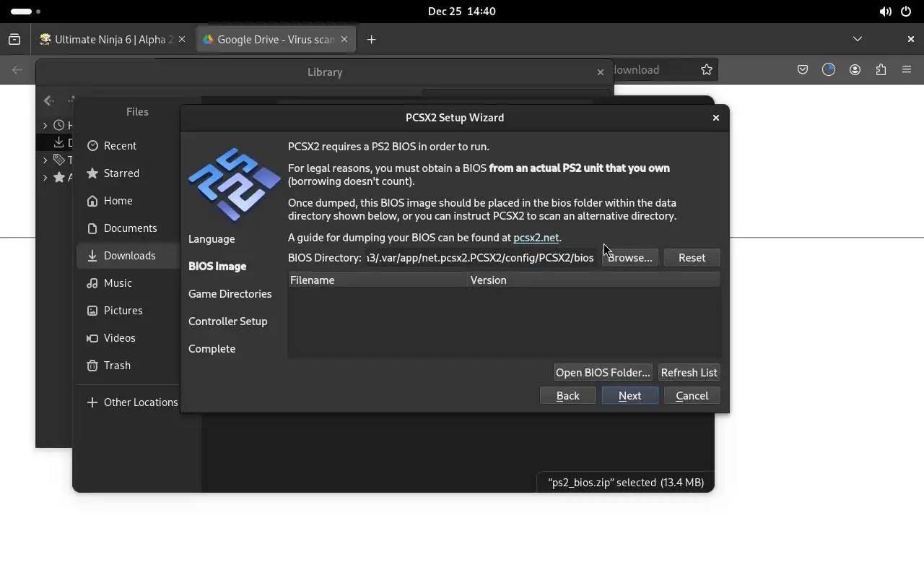Viewport: 924px width, 578px height.
Task: Go to Home in Files sidebar
Action: point(128,201)
